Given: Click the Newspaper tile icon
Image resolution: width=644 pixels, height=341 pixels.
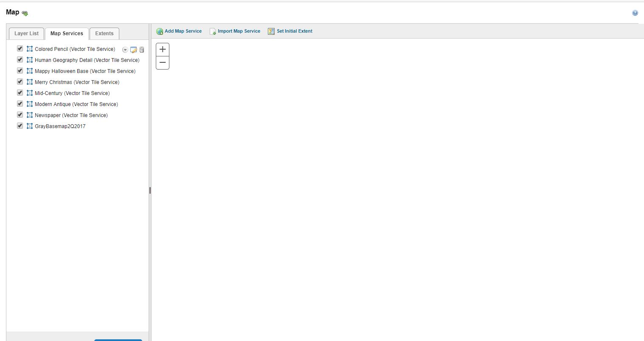Looking at the screenshot, I should (x=30, y=115).
